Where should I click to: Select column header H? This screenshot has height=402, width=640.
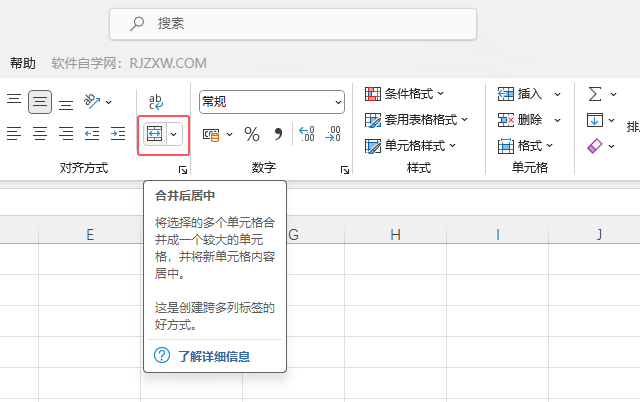(396, 234)
